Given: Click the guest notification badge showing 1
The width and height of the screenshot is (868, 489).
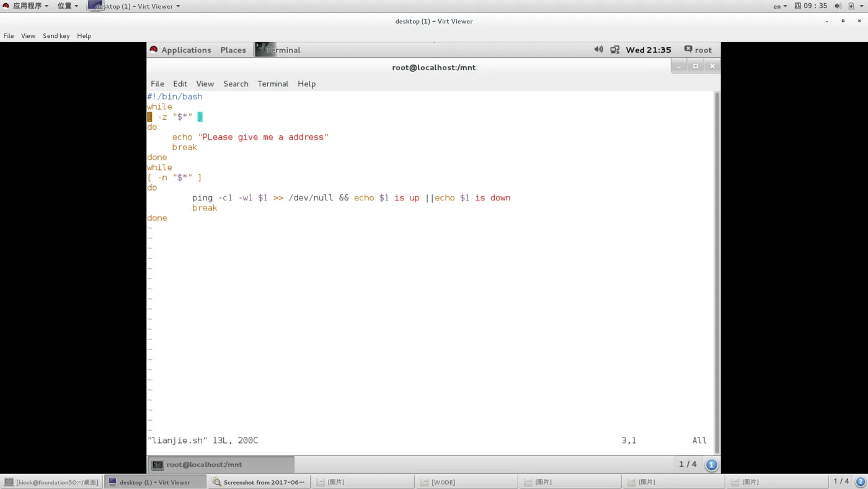Looking at the screenshot, I should [711, 464].
